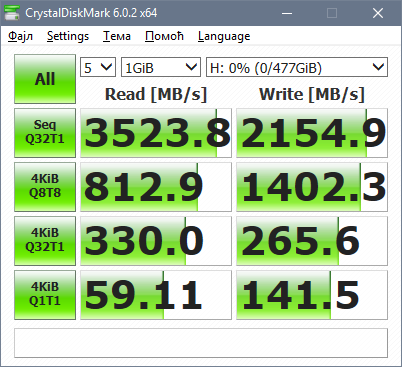Open the H: drive selection dropdown
Viewport: 402px width, 367px height.
(x=297, y=67)
